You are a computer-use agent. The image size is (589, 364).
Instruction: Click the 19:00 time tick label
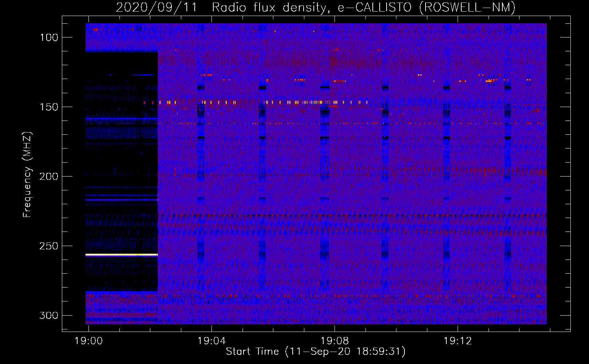tap(88, 341)
